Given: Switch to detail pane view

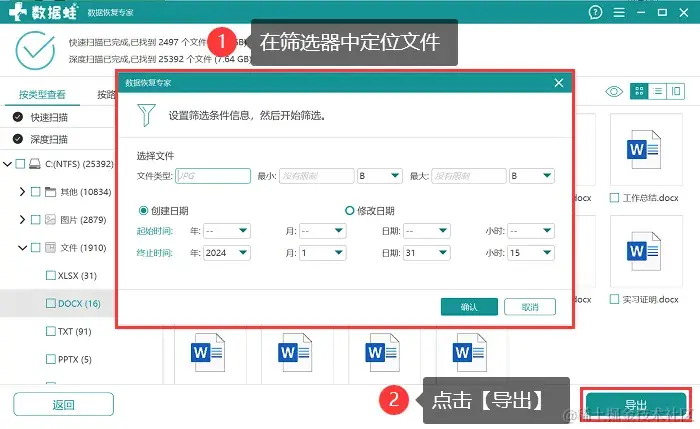Looking at the screenshot, I should pos(676,91).
